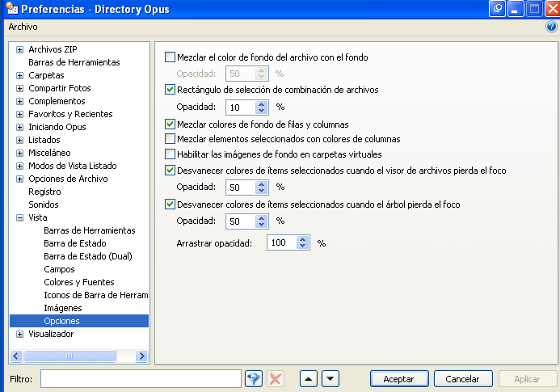Select Barra de Estado (Dual) item
The image size is (560, 392).
coord(88,256)
